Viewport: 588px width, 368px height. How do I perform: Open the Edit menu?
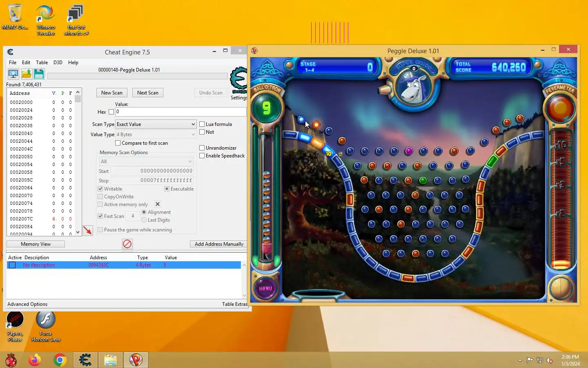click(x=26, y=63)
